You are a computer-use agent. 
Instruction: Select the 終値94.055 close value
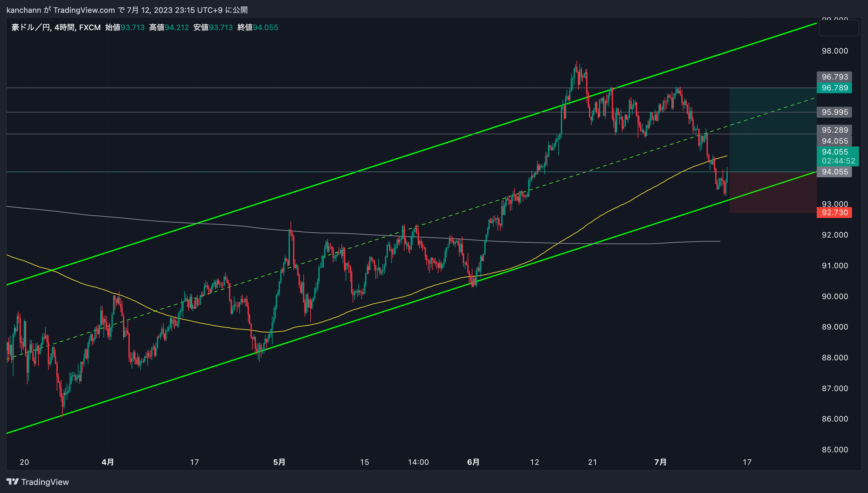(258, 28)
